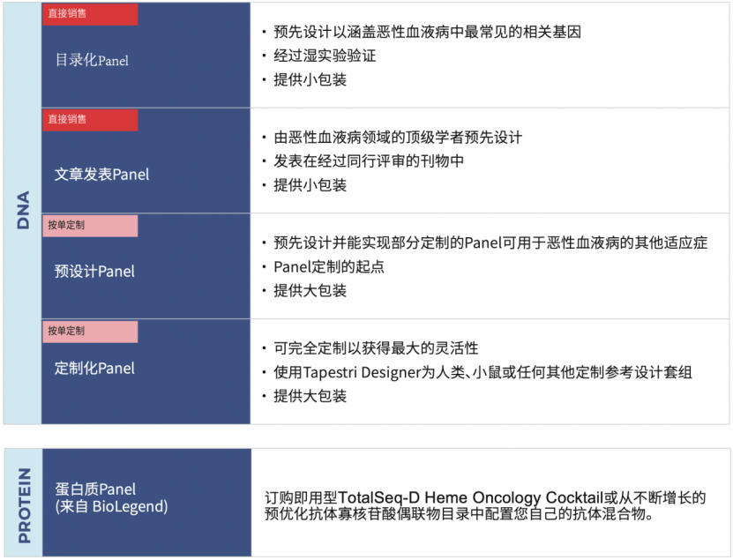Image resolution: width=733 pixels, height=560 pixels.
Task: Select the 预设计Panel cell
Action: (146, 266)
